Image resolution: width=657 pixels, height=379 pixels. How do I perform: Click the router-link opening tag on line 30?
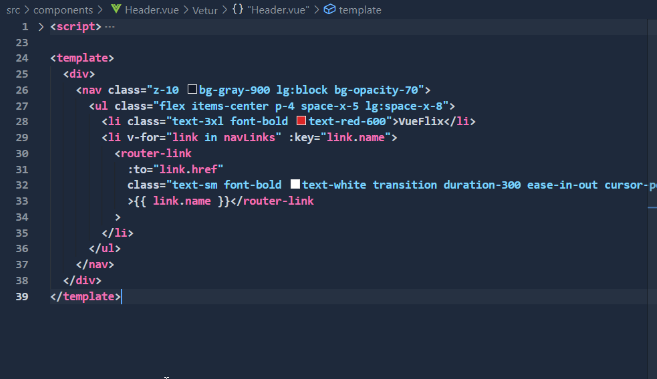pos(153,153)
